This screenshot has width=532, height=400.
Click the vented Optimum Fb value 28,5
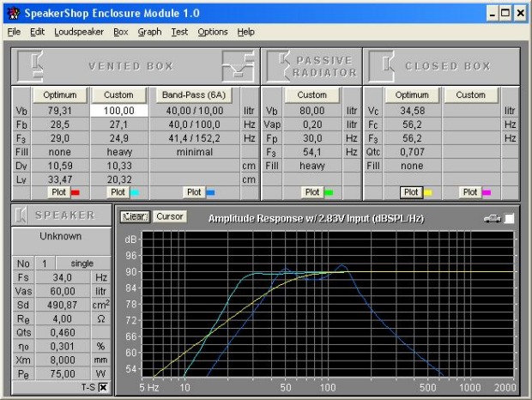pyautogui.click(x=60, y=124)
